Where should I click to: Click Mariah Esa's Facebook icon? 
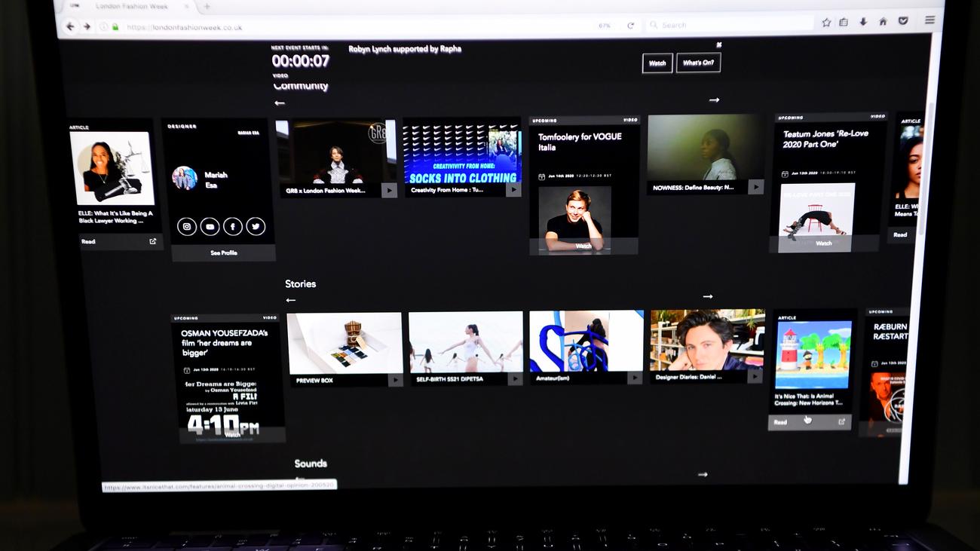(x=232, y=226)
